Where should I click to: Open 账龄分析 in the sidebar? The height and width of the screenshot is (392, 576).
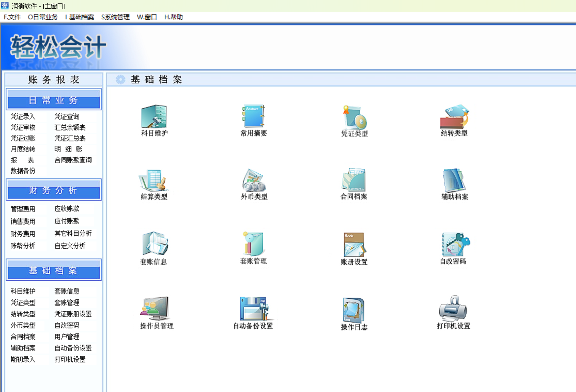tap(23, 246)
